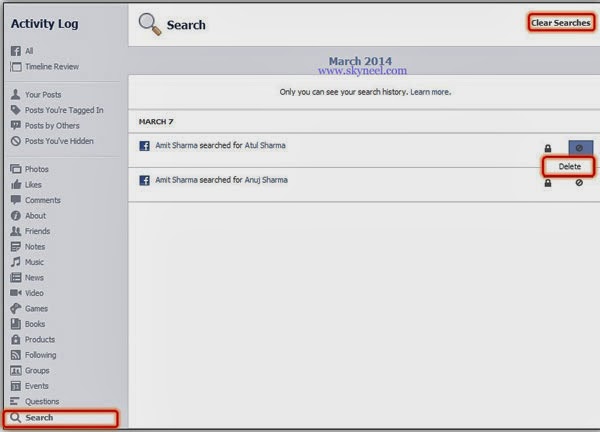The height and width of the screenshot is (432, 600).
Task: Click the Groups icon in sidebar
Action: [16, 370]
